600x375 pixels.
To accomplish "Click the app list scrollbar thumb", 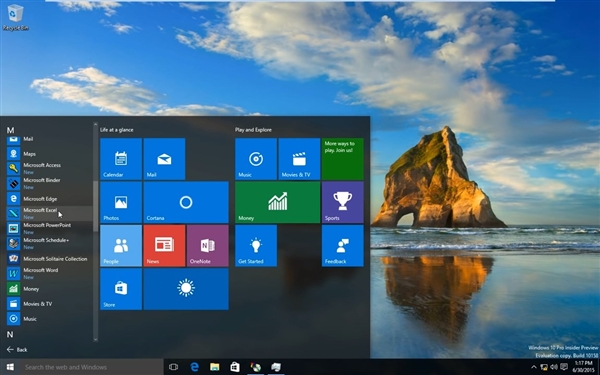I will pos(95,206).
